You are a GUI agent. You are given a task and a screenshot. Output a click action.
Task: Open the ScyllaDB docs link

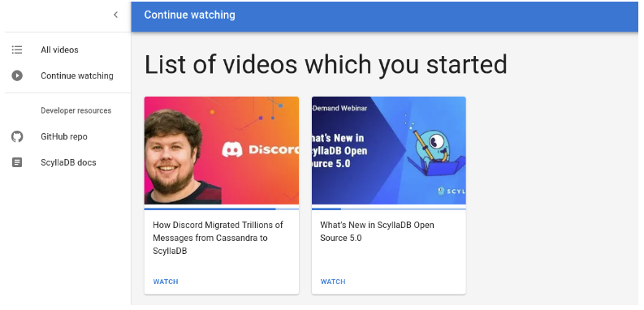tap(67, 162)
